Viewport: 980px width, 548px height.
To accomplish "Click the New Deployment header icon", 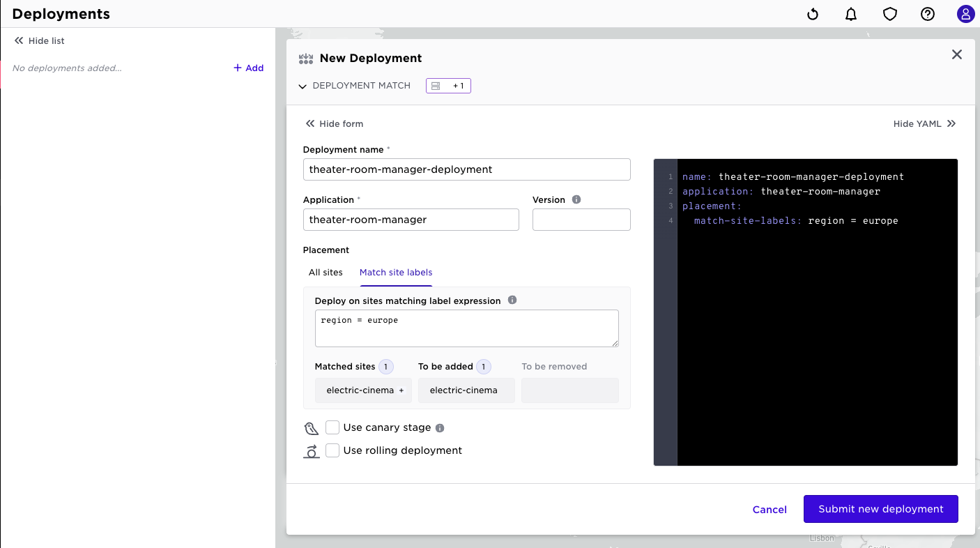I will (305, 58).
